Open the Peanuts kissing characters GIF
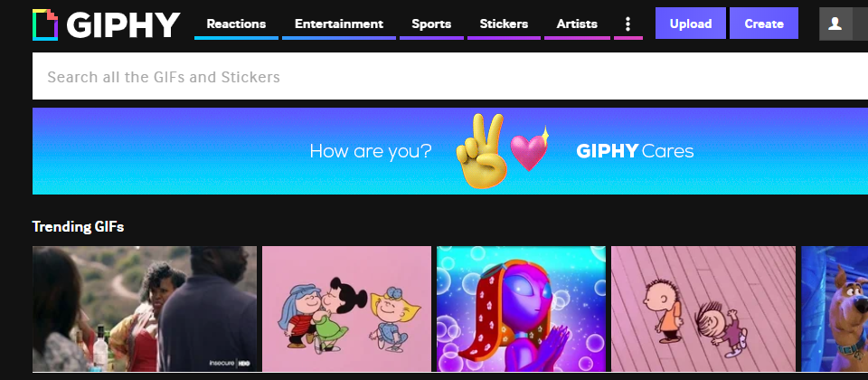This screenshot has height=380, width=868. [346, 309]
